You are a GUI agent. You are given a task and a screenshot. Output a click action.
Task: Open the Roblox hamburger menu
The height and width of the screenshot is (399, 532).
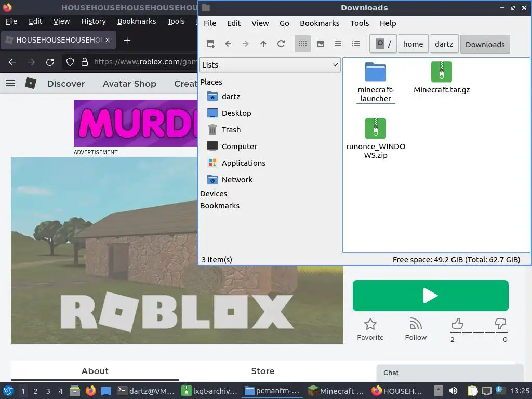[x=10, y=83]
